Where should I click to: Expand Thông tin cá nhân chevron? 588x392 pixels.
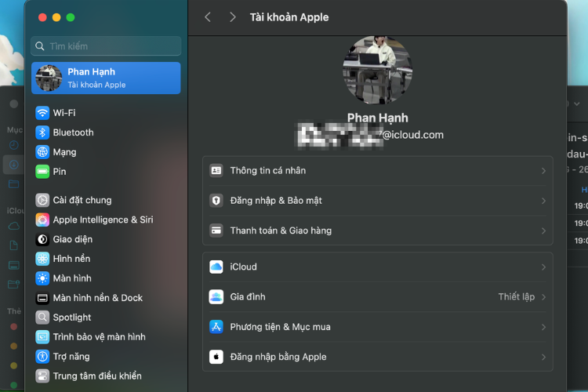point(543,171)
